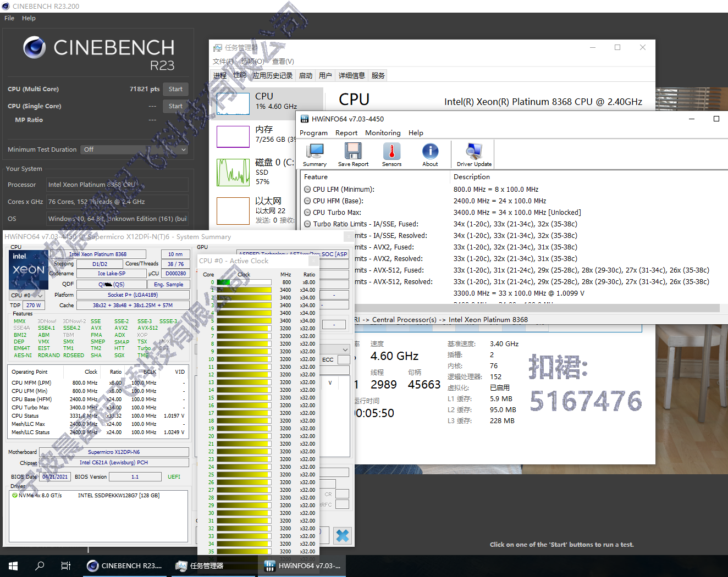The image size is (728, 577).
Task: Open the Minimum Test Duration dropdown
Action: [x=134, y=149]
